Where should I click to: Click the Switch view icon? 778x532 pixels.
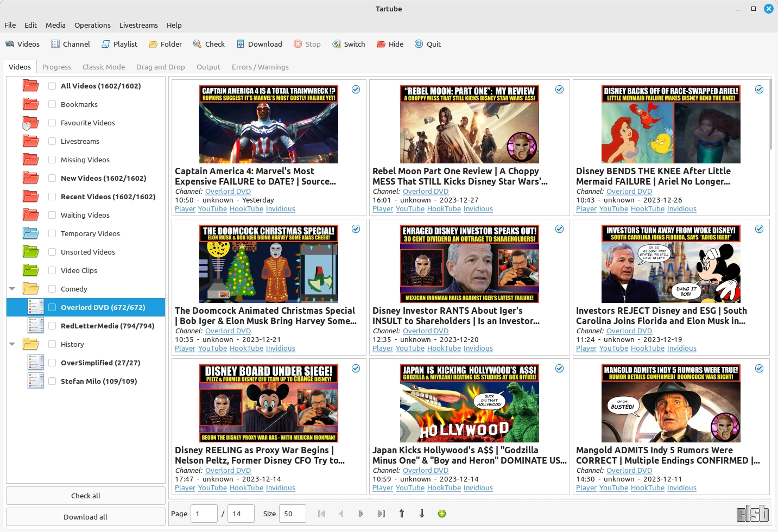click(349, 44)
